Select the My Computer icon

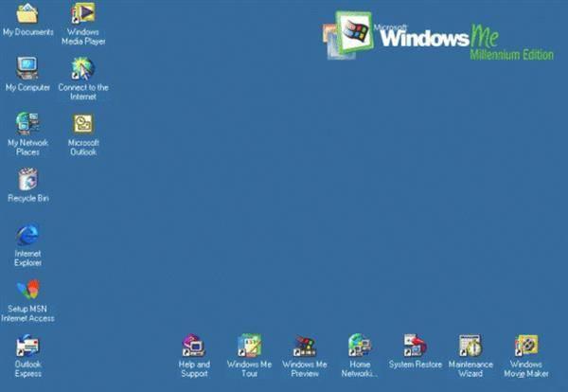(x=27, y=68)
